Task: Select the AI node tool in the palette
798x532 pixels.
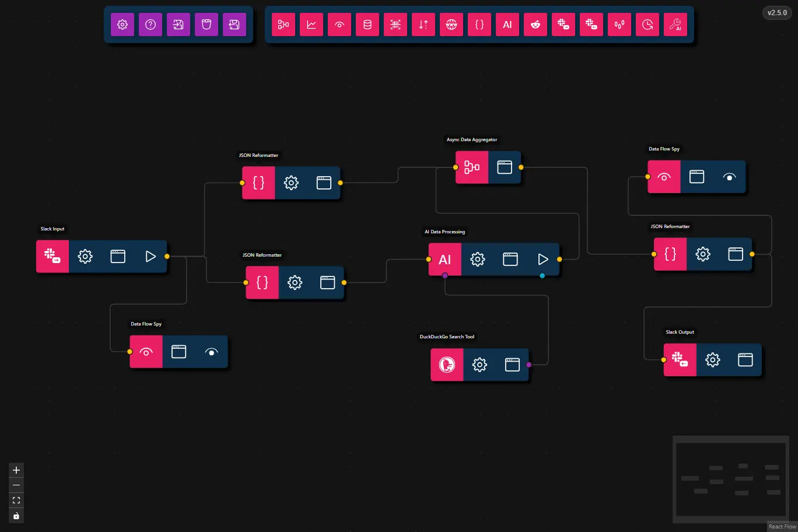Action: 507,24
